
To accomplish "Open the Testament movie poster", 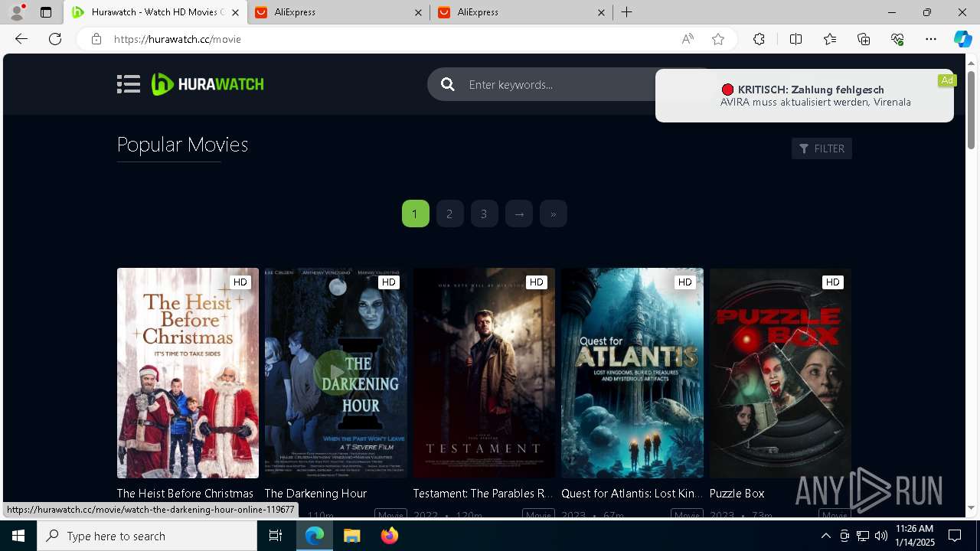I will [x=484, y=373].
